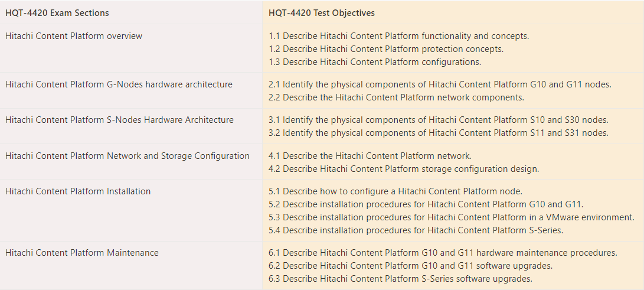This screenshot has height=290, width=644.
Task: Click objective 2.1 G10 and G11 nodes
Action: [440, 84]
